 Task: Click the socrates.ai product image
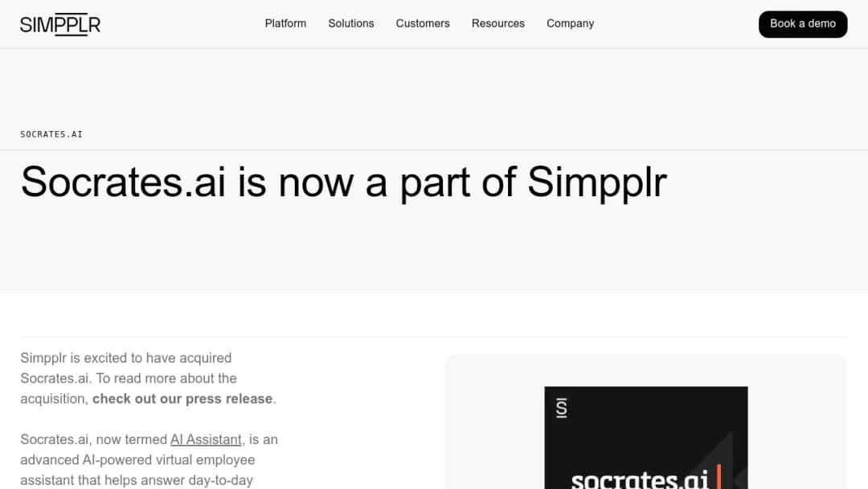646,438
